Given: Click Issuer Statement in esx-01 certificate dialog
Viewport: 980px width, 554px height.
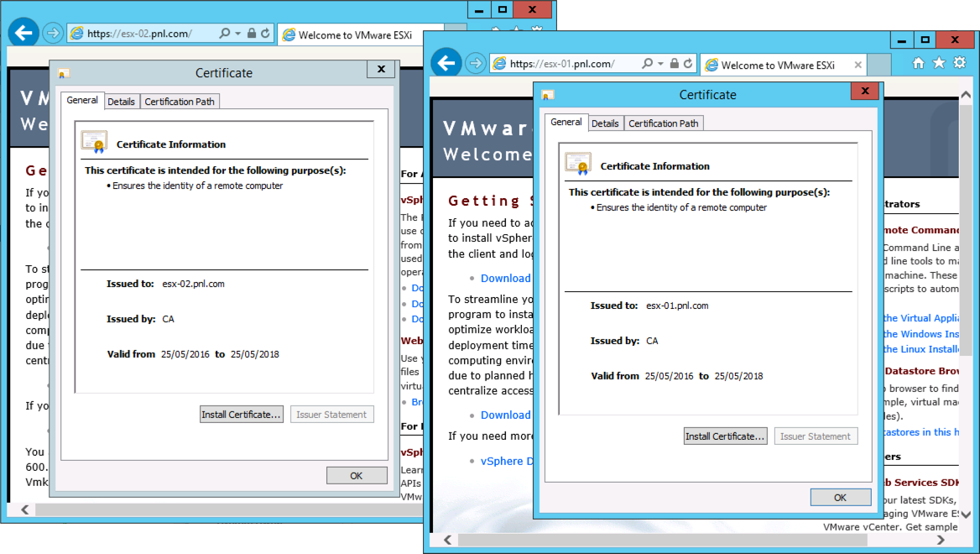Looking at the screenshot, I should [816, 436].
